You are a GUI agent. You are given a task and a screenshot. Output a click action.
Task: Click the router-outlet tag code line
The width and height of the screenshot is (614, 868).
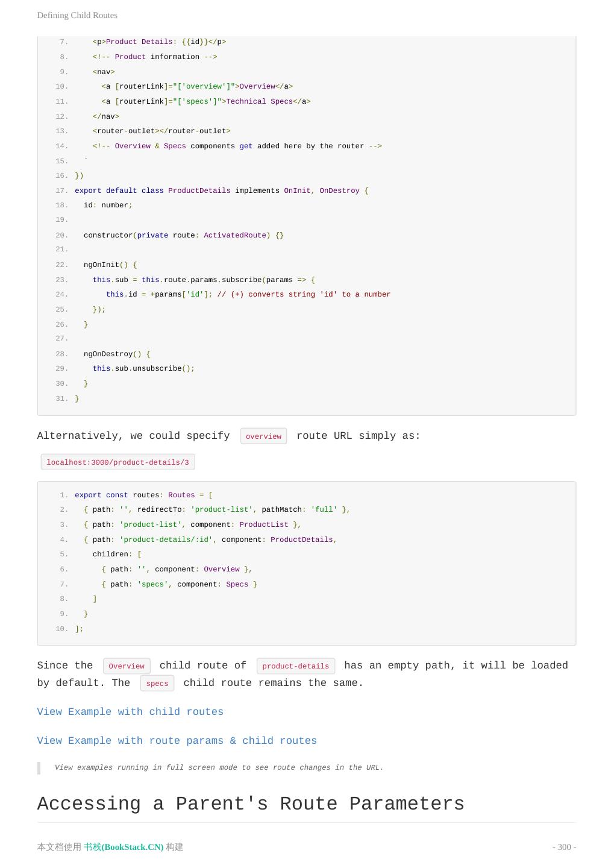pyautogui.click(x=161, y=131)
